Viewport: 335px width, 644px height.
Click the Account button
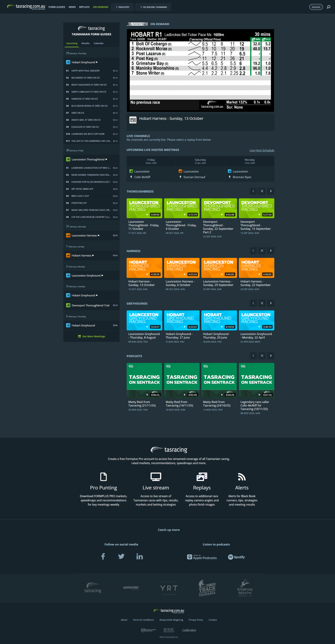(316, 7)
